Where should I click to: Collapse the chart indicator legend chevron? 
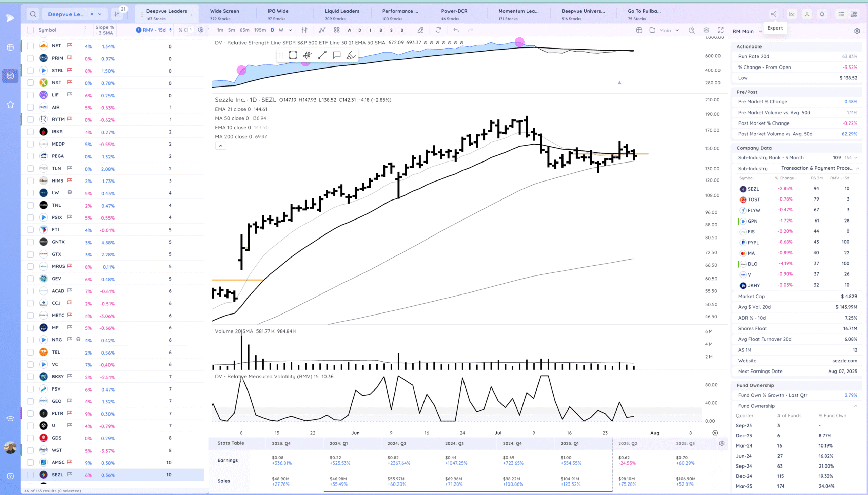click(220, 146)
